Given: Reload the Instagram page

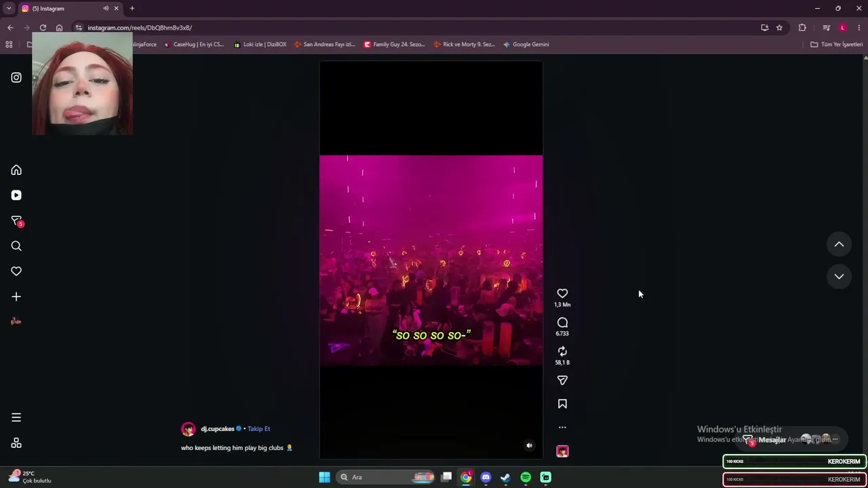Looking at the screenshot, I should point(43,28).
